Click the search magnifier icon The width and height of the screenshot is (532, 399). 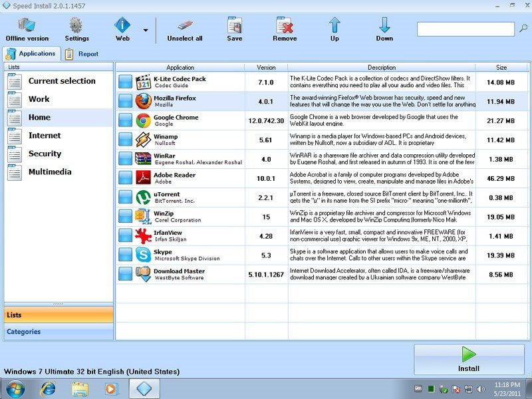(523, 29)
